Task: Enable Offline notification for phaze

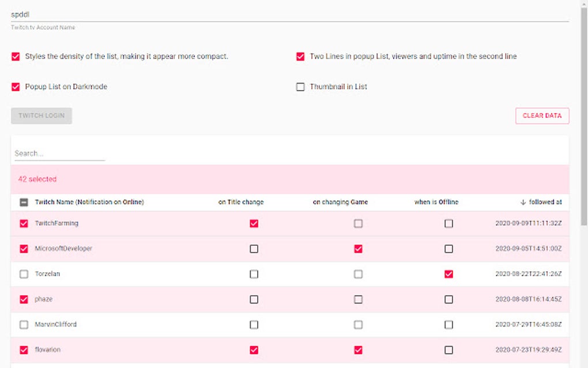Action: [448, 299]
